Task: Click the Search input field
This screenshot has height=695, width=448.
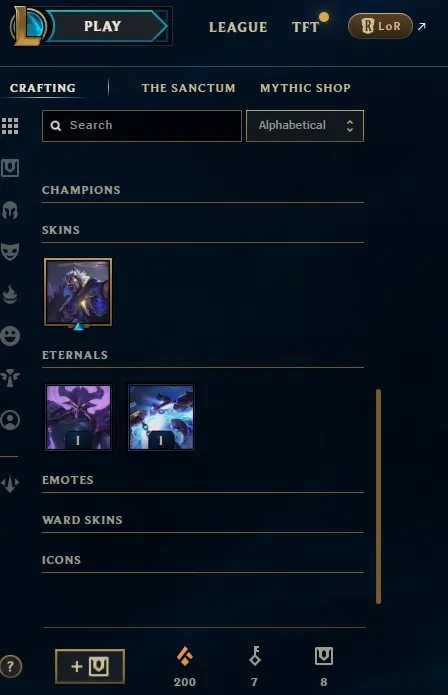Action: coord(142,126)
